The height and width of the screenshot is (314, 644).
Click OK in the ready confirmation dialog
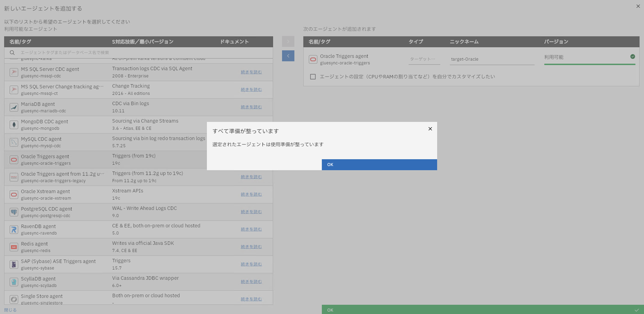(379, 164)
